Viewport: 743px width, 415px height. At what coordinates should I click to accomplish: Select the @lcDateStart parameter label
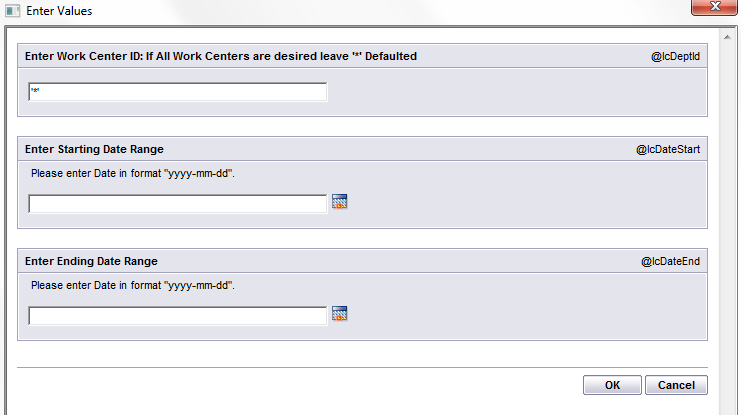point(668,149)
